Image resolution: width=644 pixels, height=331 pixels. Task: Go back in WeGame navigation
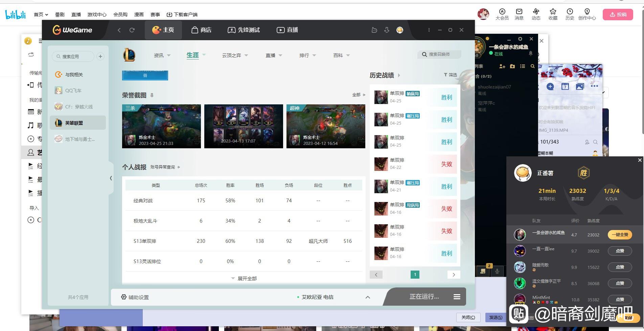(119, 30)
